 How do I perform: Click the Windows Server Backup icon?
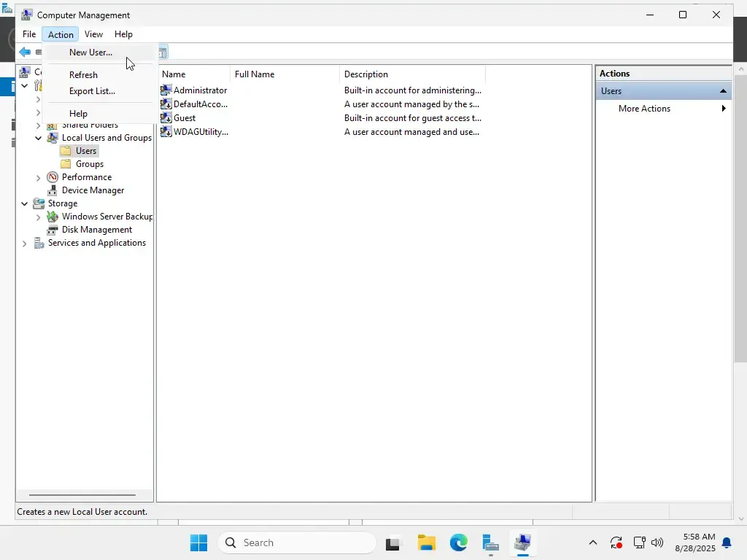pyautogui.click(x=53, y=217)
